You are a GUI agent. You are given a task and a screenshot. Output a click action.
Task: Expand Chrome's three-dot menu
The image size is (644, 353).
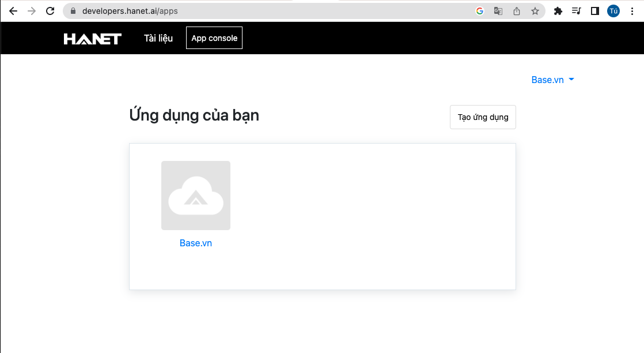point(632,10)
